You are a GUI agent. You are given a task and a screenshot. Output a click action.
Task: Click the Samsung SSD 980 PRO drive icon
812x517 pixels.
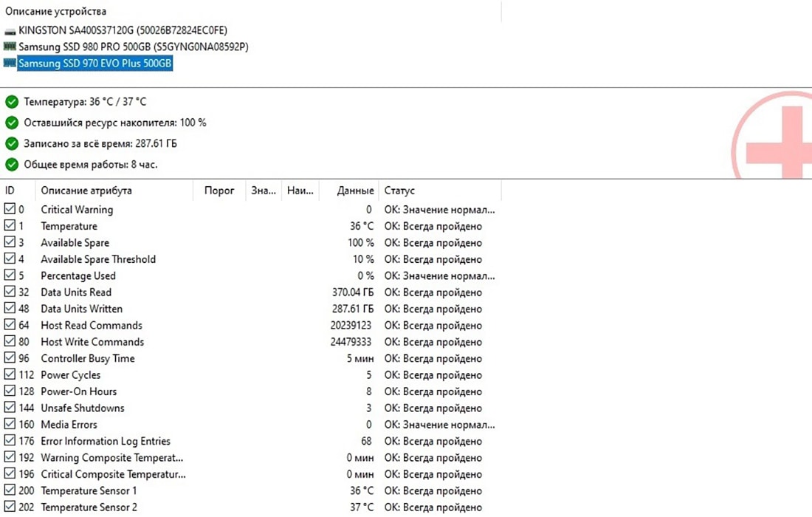[x=10, y=47]
